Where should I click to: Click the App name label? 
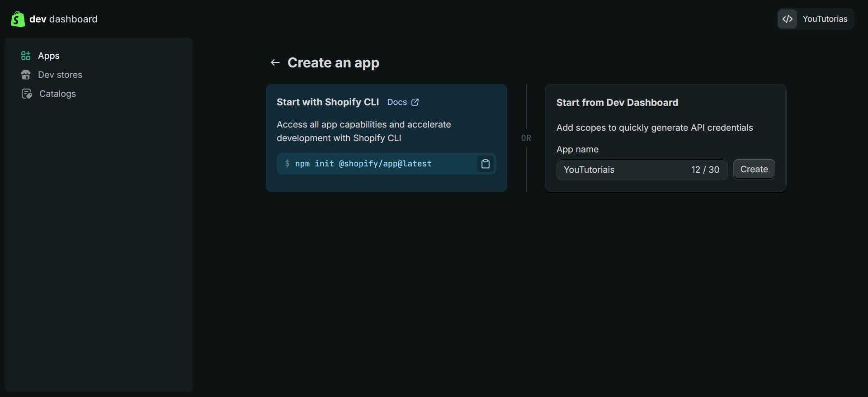click(577, 149)
